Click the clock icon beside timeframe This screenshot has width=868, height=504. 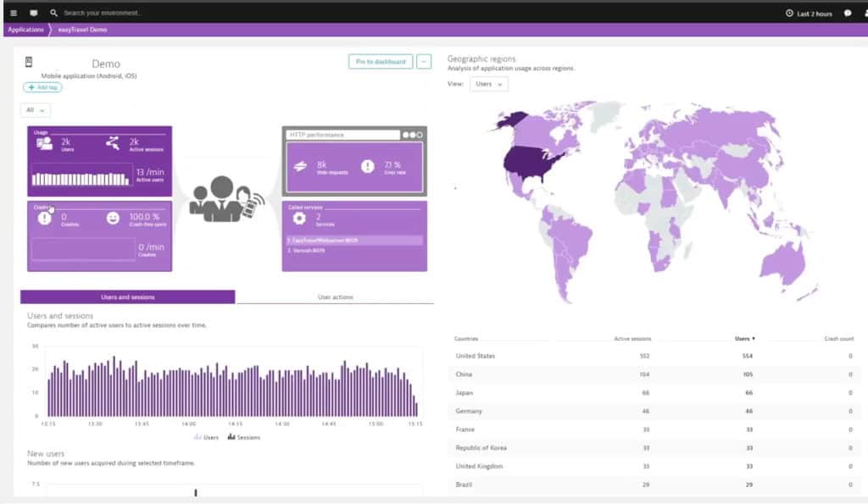(789, 14)
